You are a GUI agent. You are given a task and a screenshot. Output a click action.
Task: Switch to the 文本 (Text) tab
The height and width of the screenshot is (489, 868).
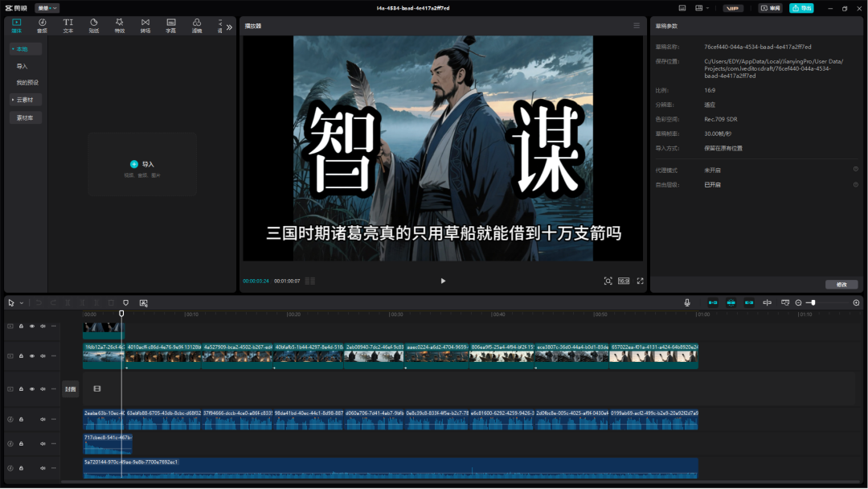[x=68, y=25]
